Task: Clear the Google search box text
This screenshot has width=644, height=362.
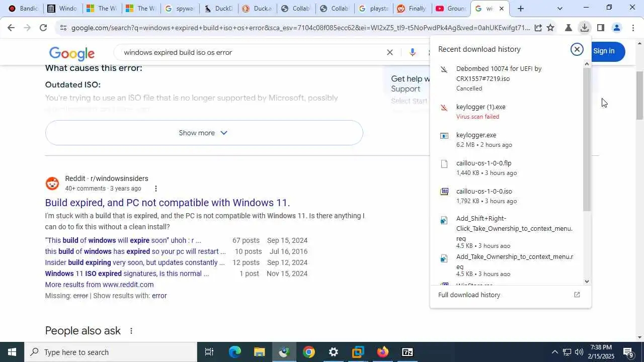Action: tap(389, 52)
